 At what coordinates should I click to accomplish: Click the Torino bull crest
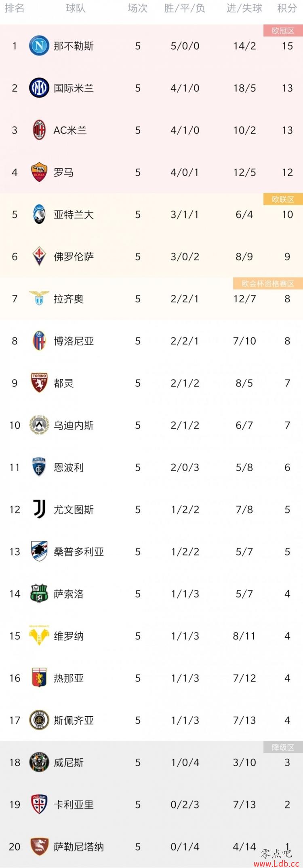point(39,383)
